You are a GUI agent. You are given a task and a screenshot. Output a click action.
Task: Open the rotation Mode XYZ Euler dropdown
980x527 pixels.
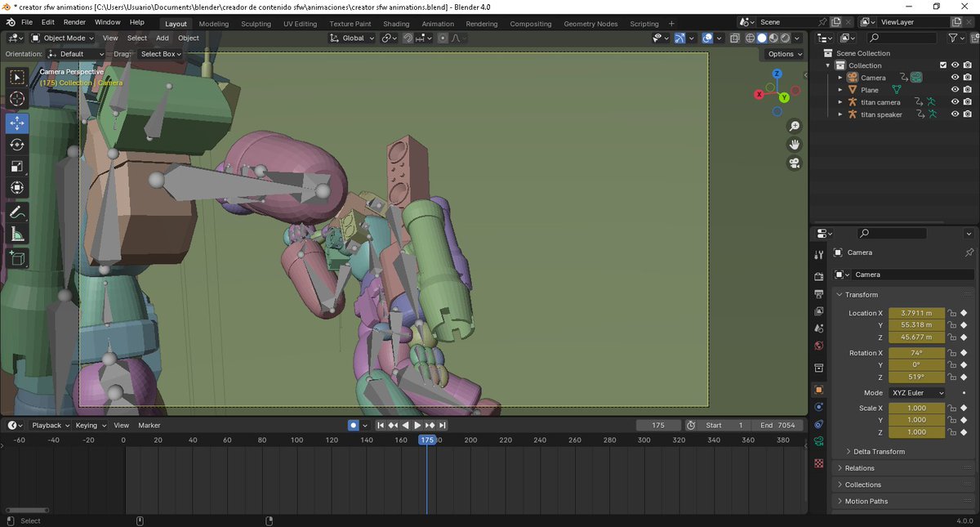pyautogui.click(x=916, y=393)
